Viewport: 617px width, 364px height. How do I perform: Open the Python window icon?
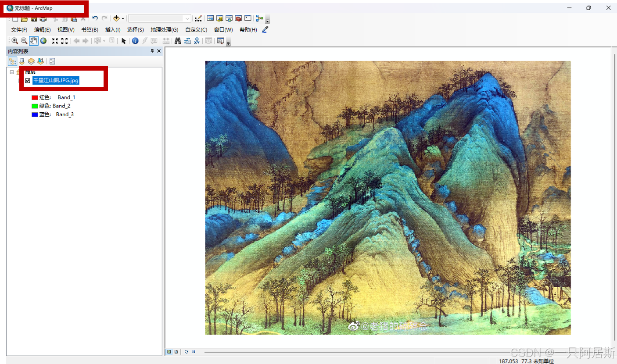248,18
